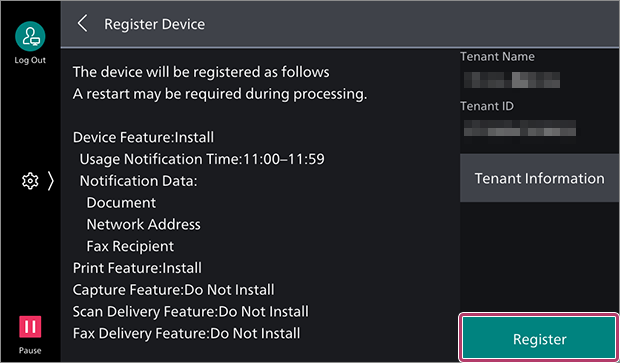This screenshot has height=363, width=620.
Task: Click Capture Feature:Do Not Install line
Action: pos(174,290)
